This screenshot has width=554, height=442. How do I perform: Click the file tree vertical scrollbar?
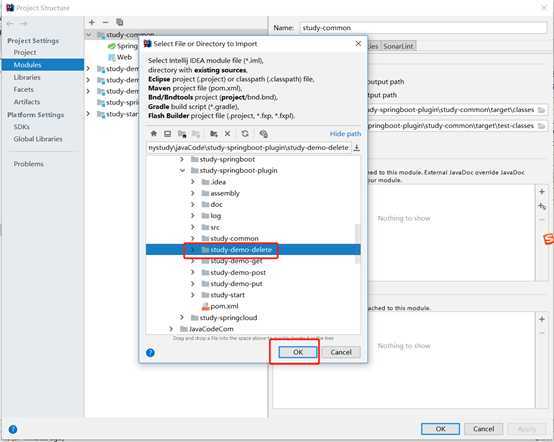[x=358, y=244]
